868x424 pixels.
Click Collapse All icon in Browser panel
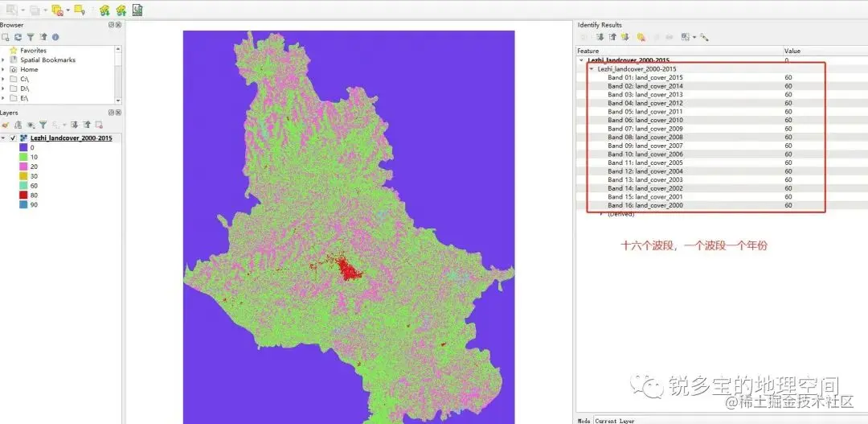click(43, 37)
